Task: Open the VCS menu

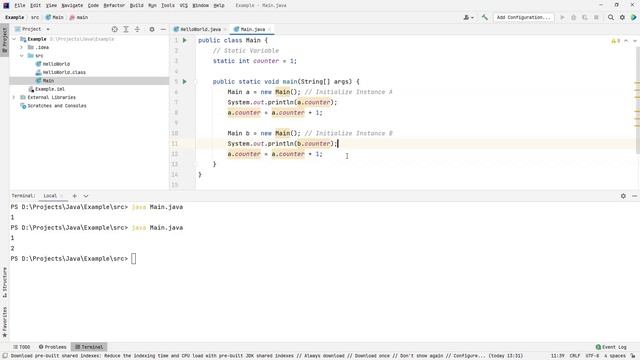Action: [x=184, y=5]
